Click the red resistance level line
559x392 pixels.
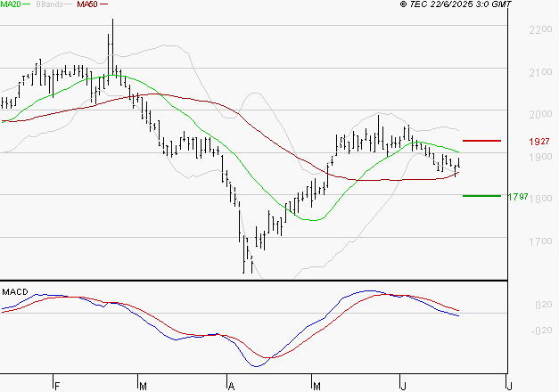pyautogui.click(x=481, y=141)
